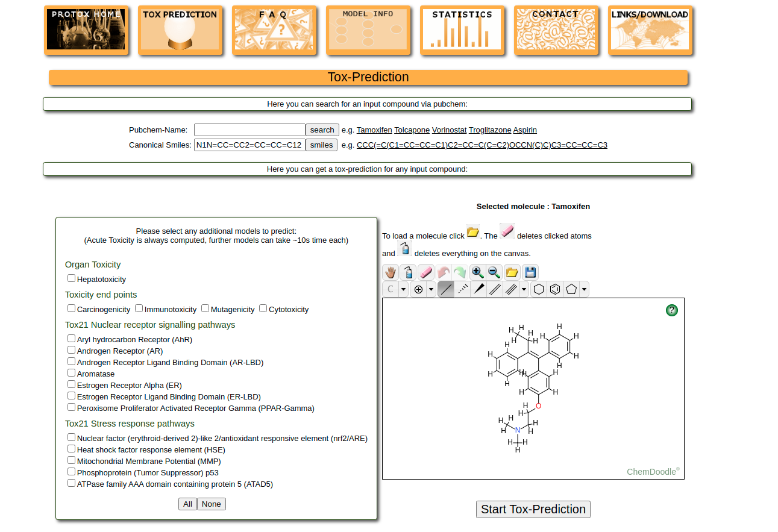778x532 pixels.
Task: Open the ChemDoodle help icon
Action: [x=672, y=310]
